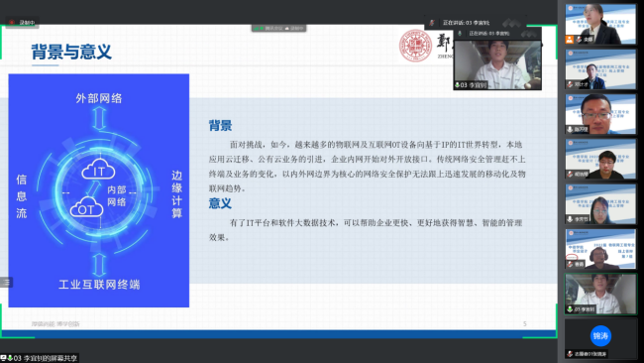Click the 03 李宜钊 name label on the floating video

coord(474,85)
